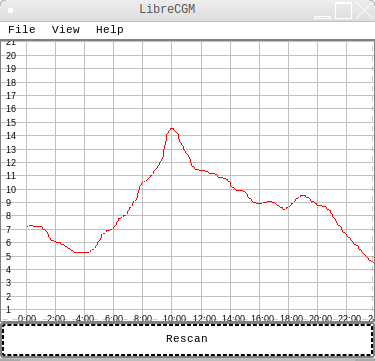
Task: Click the 14:00 time axis label
Action: click(233, 319)
